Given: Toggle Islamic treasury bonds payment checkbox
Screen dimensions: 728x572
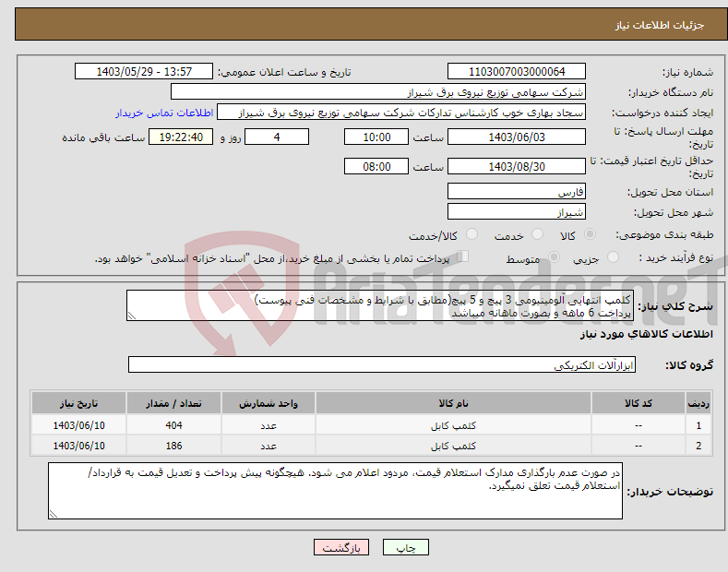Looking at the screenshot, I should [x=463, y=256].
